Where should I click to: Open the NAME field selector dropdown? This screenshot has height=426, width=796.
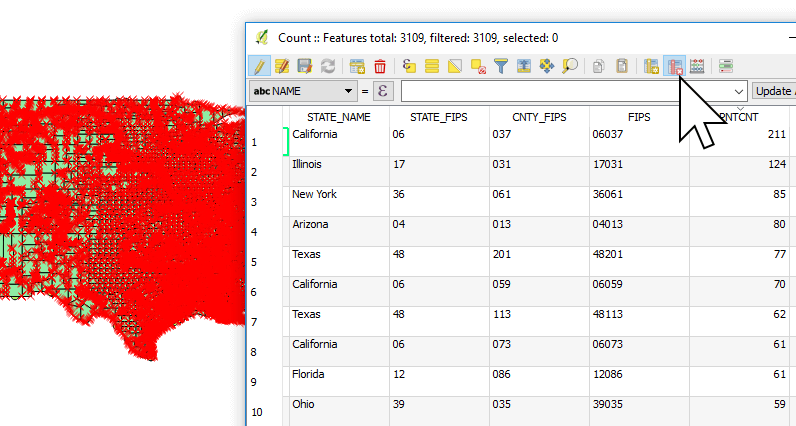click(x=303, y=91)
